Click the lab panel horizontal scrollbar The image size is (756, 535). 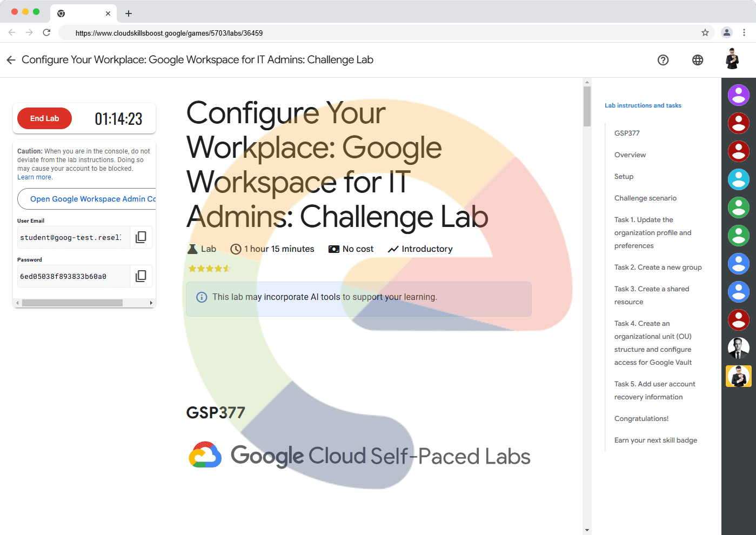tap(72, 303)
